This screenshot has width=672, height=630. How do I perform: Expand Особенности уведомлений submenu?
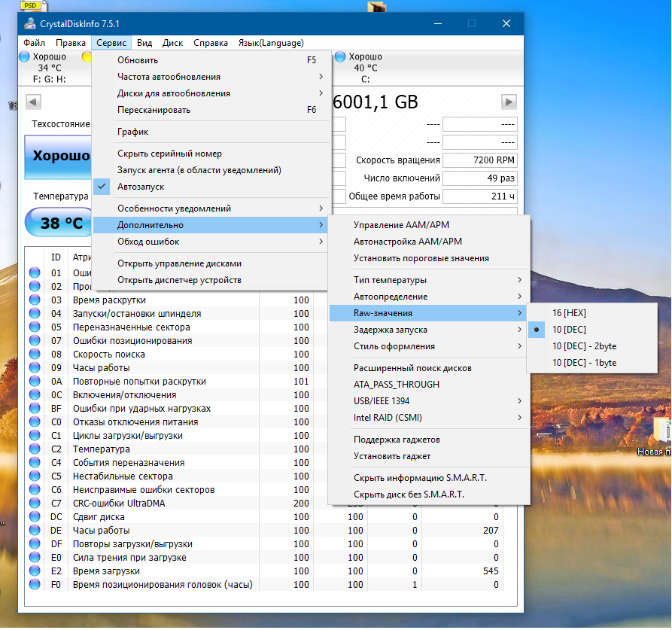point(210,208)
